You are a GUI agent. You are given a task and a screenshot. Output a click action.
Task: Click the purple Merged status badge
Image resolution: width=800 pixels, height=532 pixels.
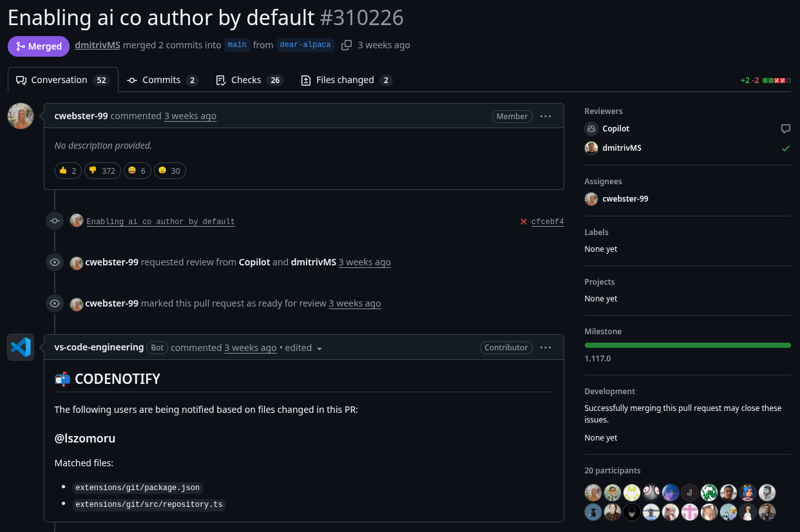point(39,46)
